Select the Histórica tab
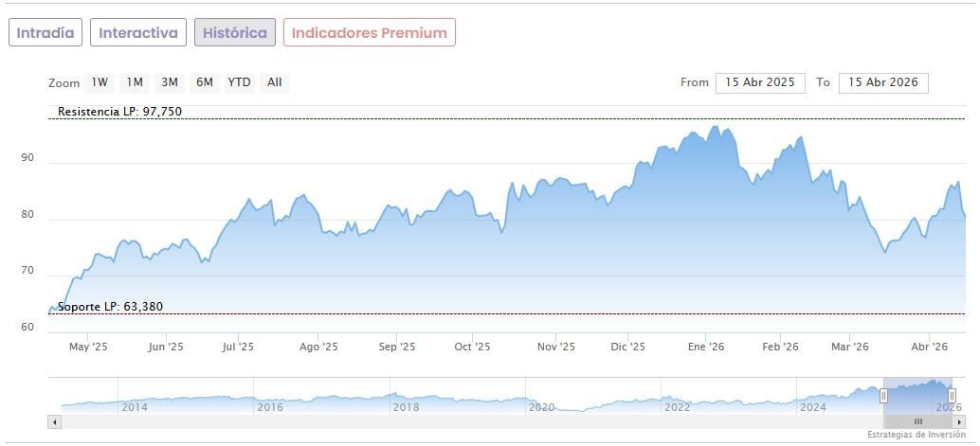This screenshot has width=980, height=446. (x=235, y=32)
